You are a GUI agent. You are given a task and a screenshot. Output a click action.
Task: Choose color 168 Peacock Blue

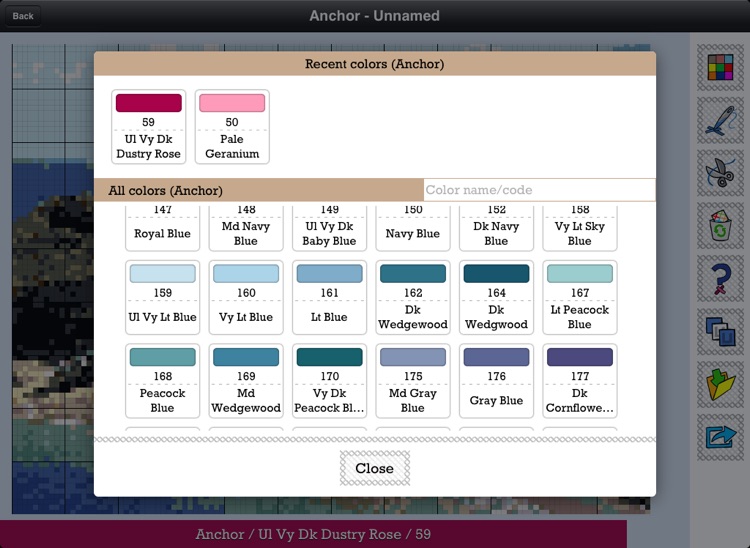tap(162, 381)
